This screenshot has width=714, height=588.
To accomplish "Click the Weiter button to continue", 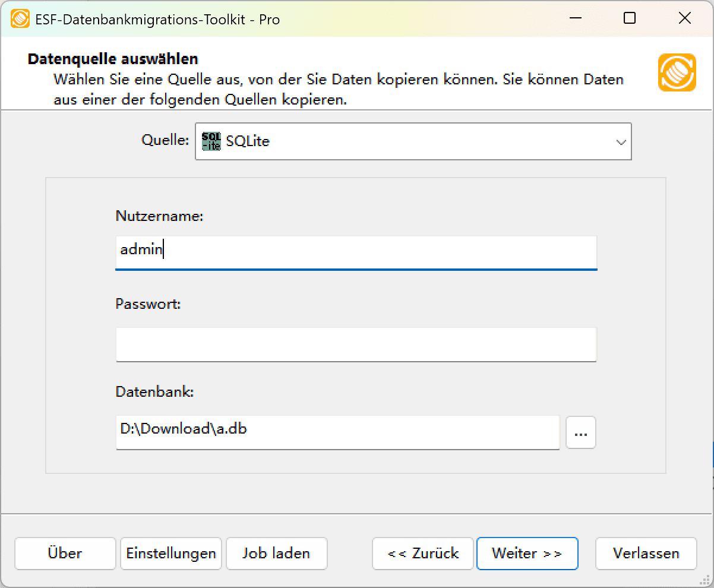I will click(527, 553).
